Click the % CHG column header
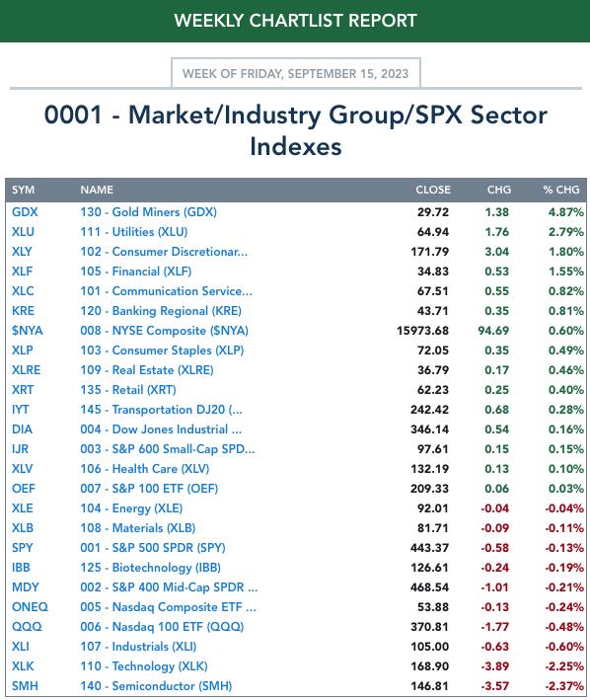The height and width of the screenshot is (700, 590). (x=561, y=190)
